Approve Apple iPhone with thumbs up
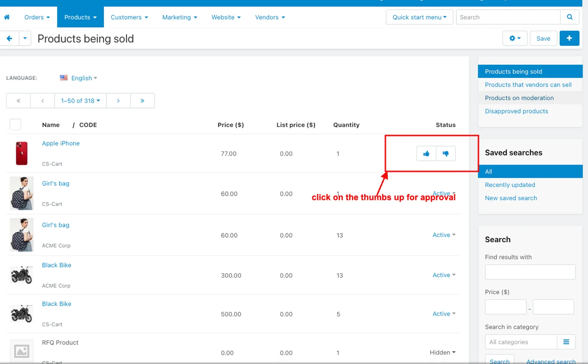This screenshot has height=364, width=588. [426, 154]
